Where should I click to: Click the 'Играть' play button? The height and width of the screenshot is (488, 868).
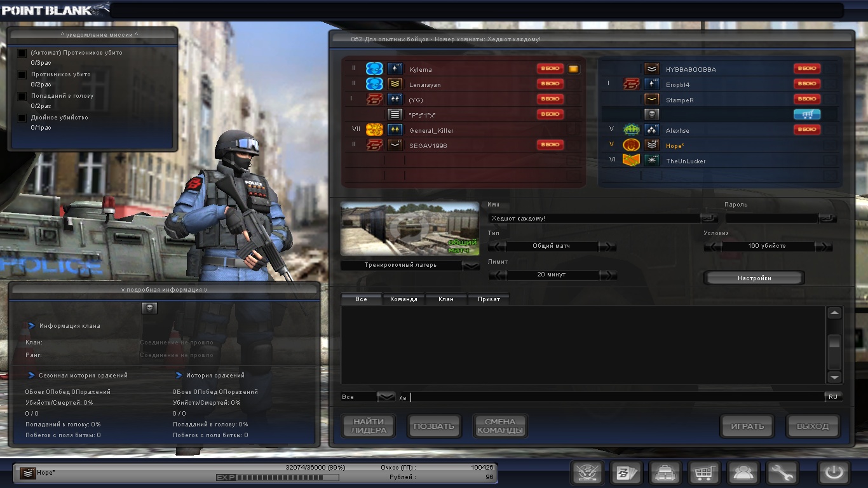(x=747, y=426)
